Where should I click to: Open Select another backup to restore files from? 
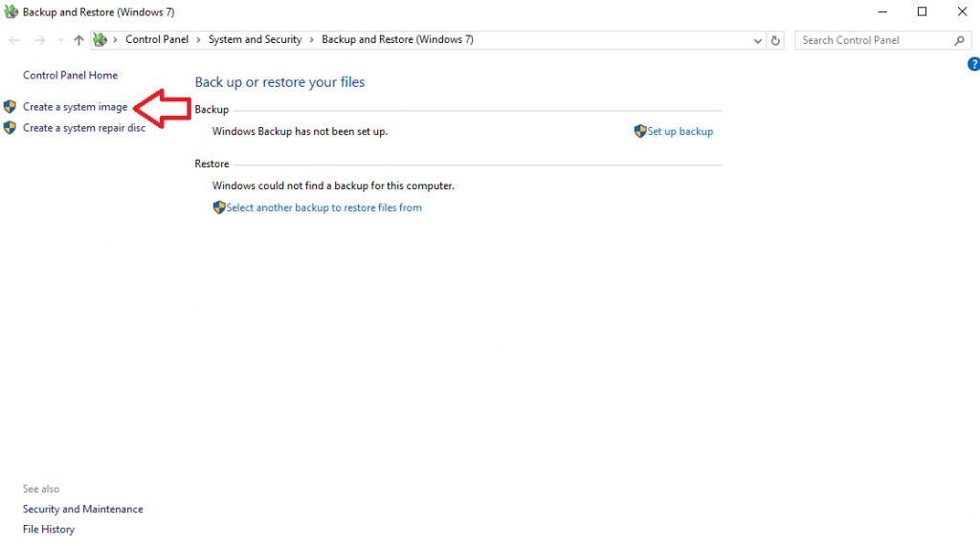323,207
